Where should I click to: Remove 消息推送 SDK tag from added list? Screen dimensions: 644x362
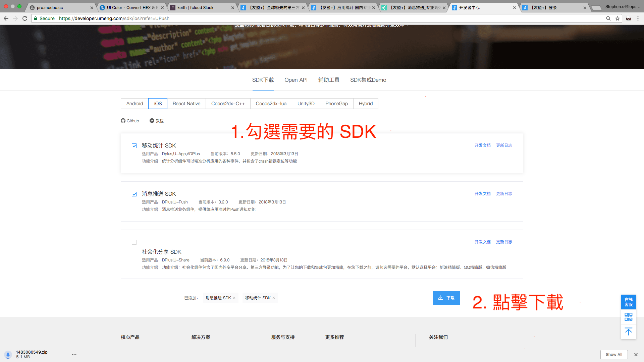(234, 298)
